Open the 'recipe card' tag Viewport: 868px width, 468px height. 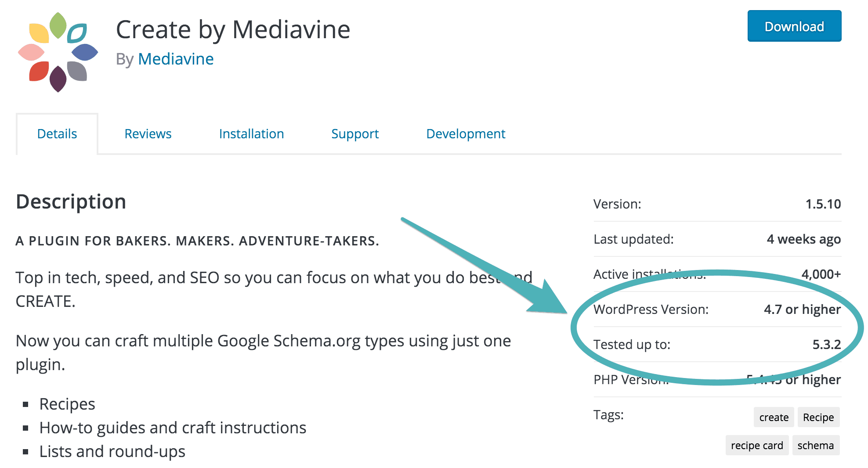point(756,445)
